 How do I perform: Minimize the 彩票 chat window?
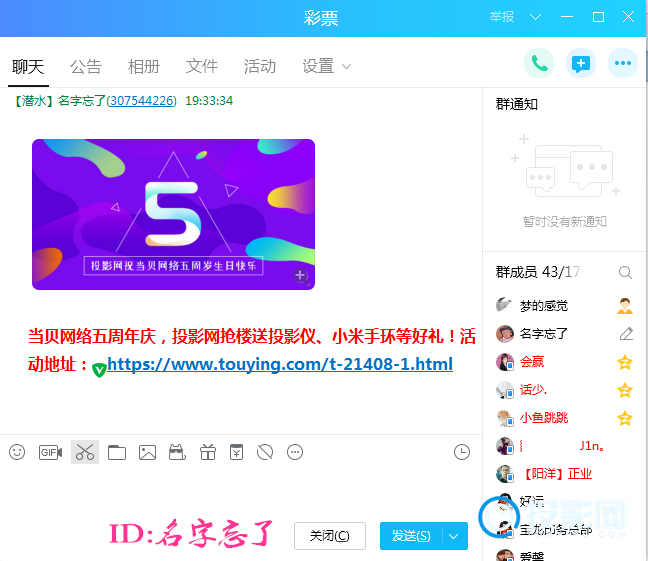[x=567, y=17]
